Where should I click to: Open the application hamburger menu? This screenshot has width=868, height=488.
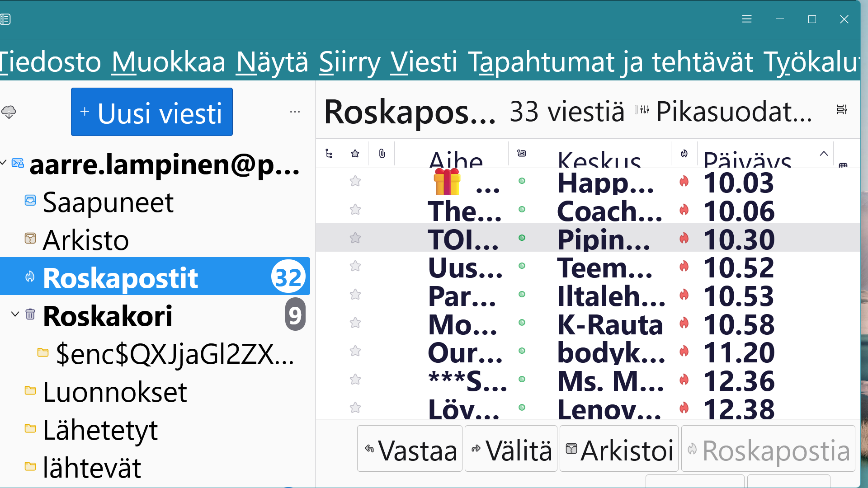746,19
